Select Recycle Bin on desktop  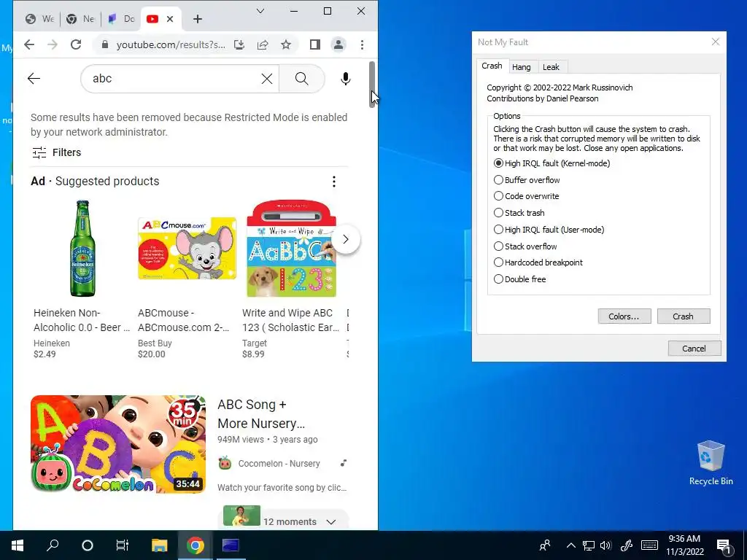coord(711,463)
